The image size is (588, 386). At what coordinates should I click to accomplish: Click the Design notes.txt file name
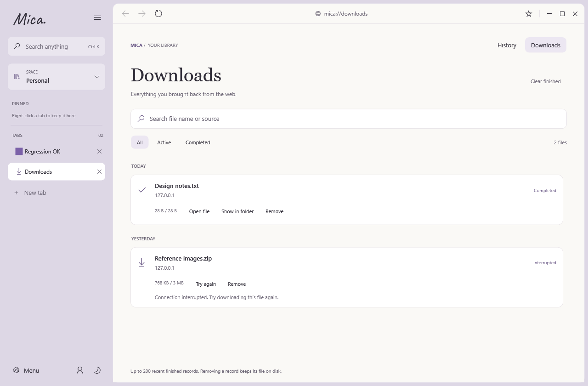[x=177, y=186]
